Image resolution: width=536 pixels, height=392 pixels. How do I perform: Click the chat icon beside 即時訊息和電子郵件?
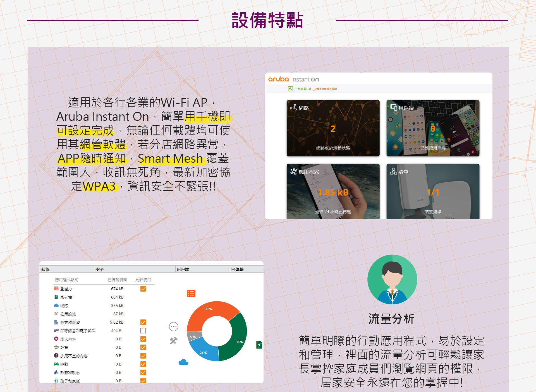coord(56,330)
